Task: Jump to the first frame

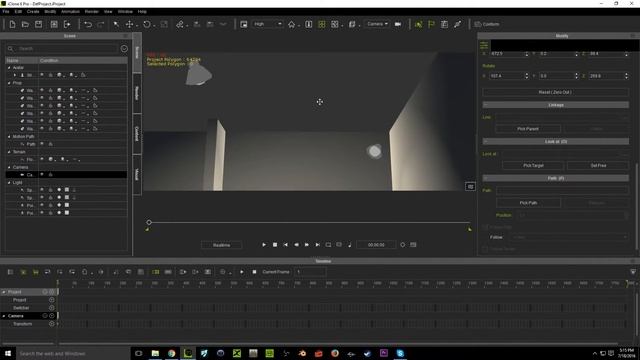Action: 285,245
